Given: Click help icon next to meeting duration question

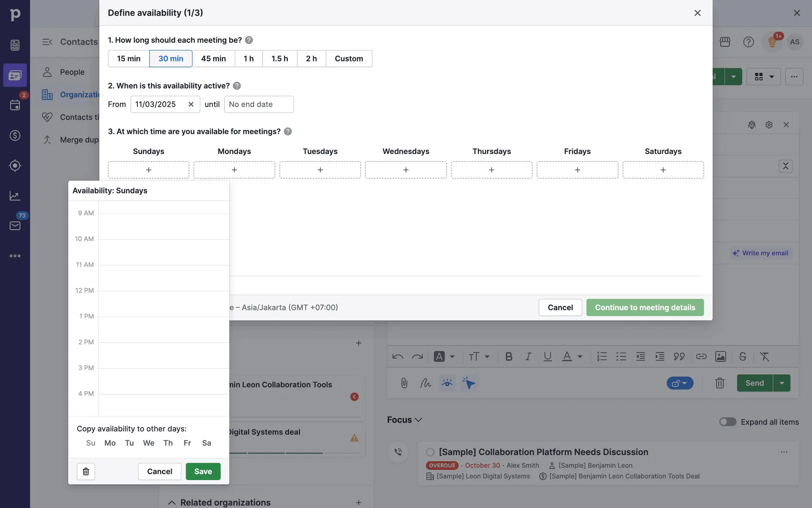Looking at the screenshot, I should click(x=249, y=40).
